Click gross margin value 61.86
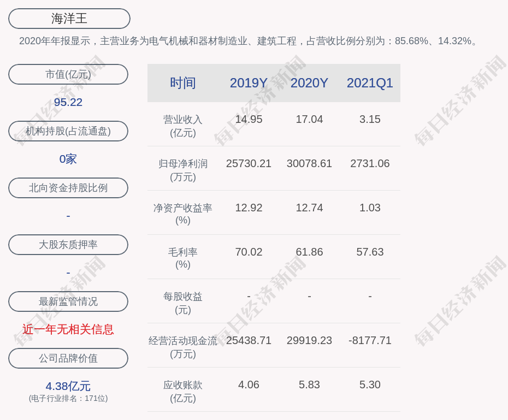The image size is (508, 420). [x=309, y=252]
